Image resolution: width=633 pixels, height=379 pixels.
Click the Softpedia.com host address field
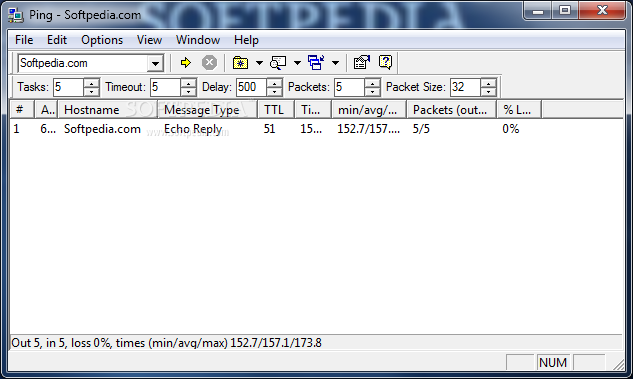pyautogui.click(x=83, y=63)
